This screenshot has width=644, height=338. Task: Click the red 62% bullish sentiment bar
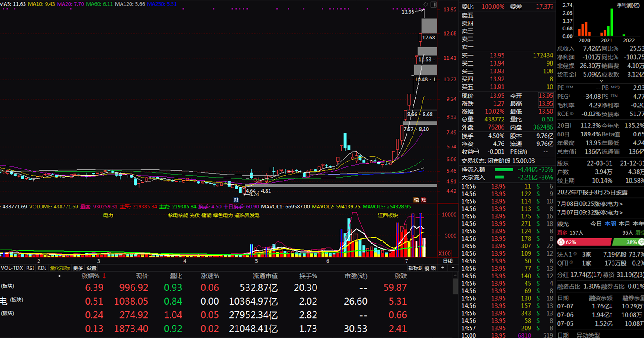click(583, 242)
